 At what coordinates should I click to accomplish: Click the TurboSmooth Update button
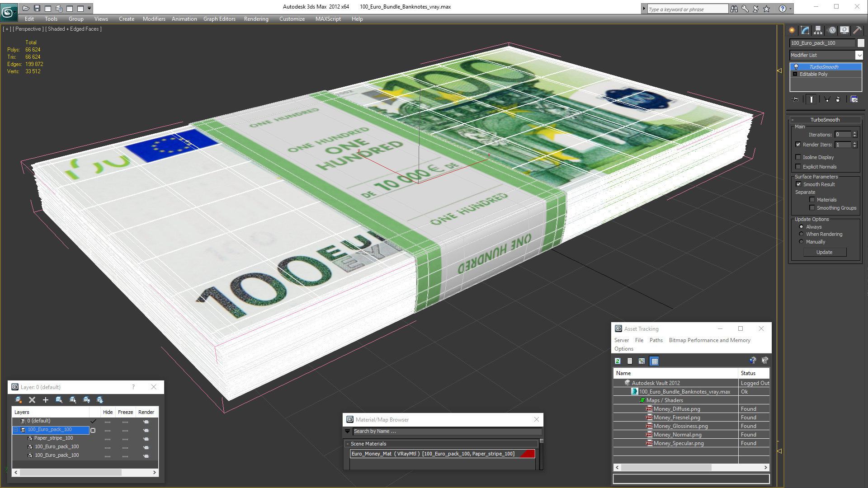pyautogui.click(x=825, y=252)
